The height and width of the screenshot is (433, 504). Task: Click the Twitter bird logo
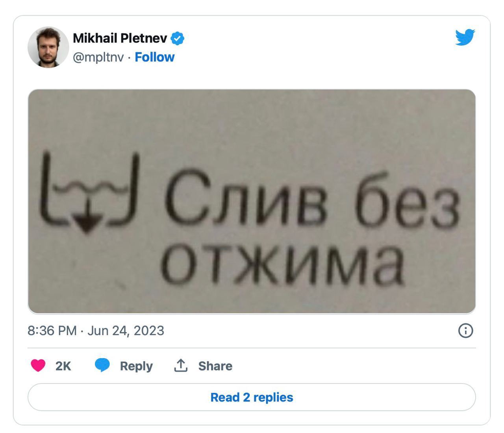[465, 37]
